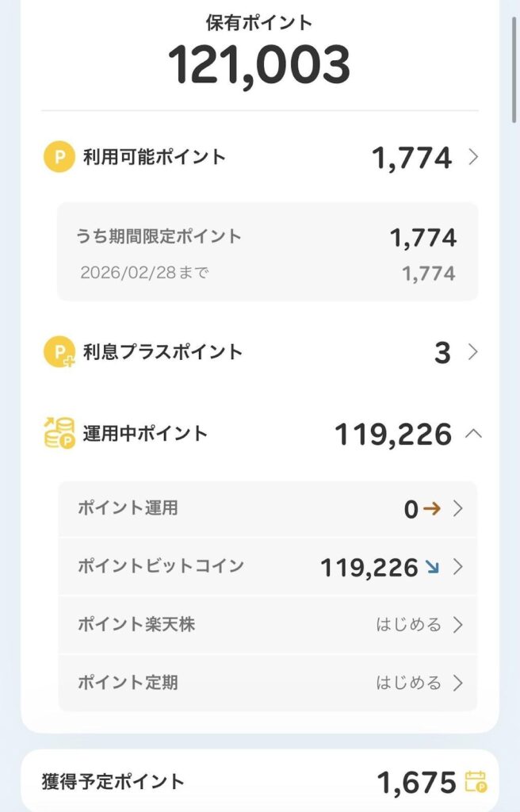Screen dimensions: 520x812
Task: Click the page scrollbar thumb on the right edge
Action: point(515,63)
